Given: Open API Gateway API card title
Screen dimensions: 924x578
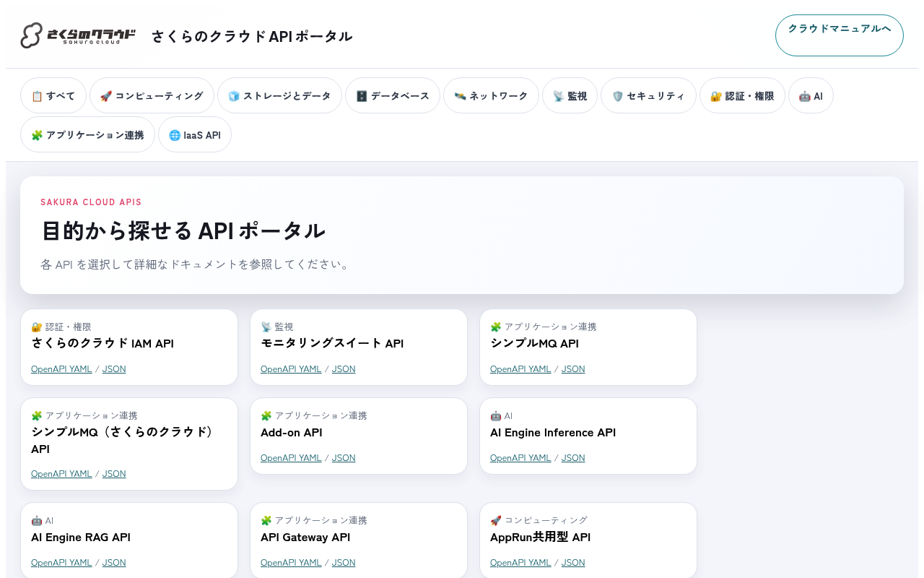Looking at the screenshot, I should 305,537.
